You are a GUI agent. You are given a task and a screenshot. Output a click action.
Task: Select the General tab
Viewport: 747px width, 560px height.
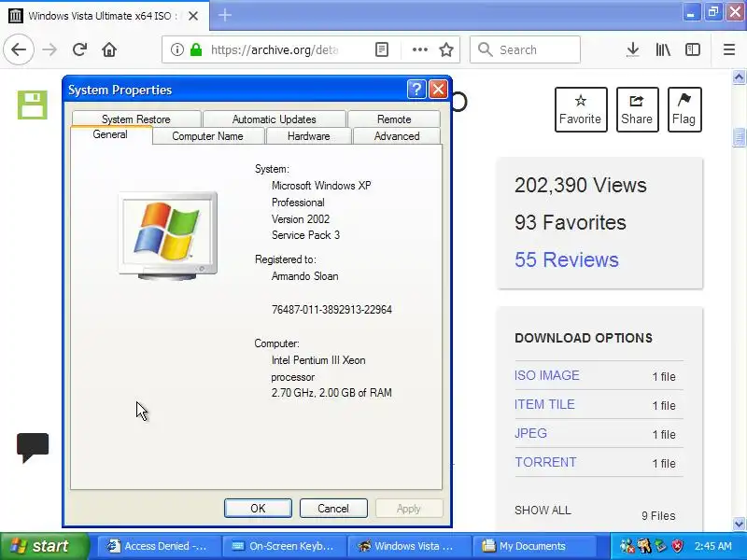[110, 134]
